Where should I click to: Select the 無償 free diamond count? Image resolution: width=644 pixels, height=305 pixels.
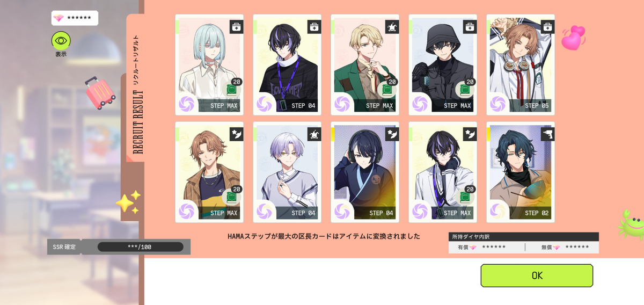click(x=577, y=247)
